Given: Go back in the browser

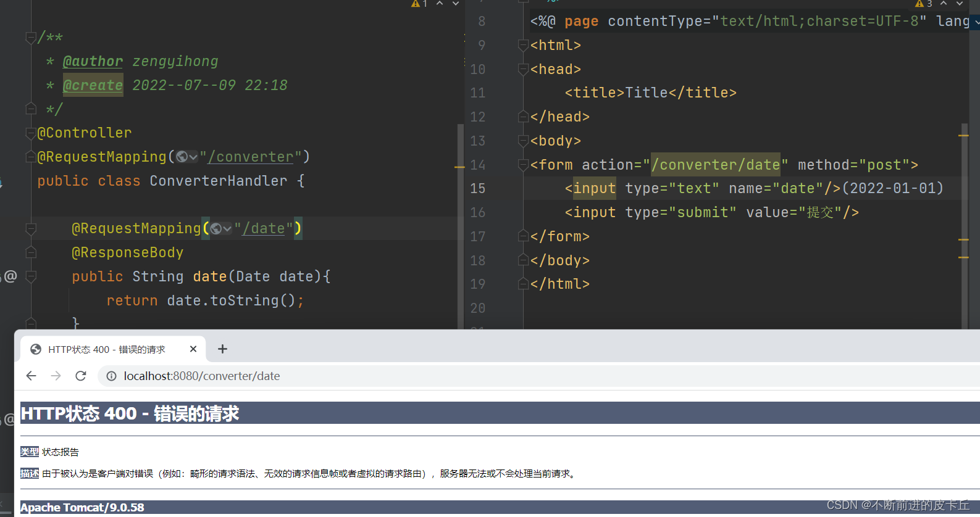Looking at the screenshot, I should tap(31, 376).
